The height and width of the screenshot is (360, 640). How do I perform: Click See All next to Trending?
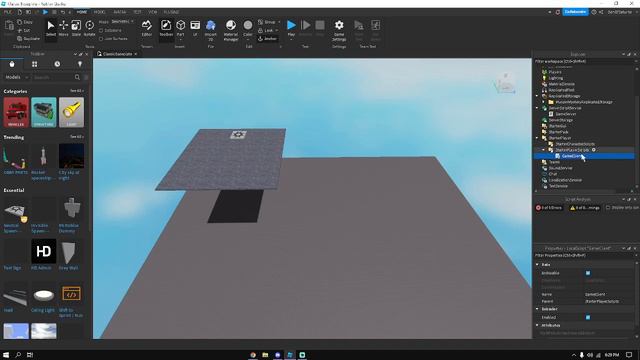click(x=76, y=137)
